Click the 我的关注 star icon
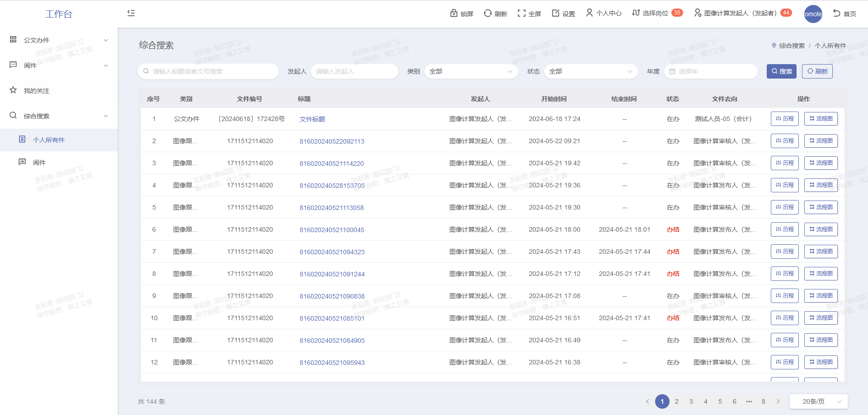Viewport: 868px width, 415px height. point(13,90)
